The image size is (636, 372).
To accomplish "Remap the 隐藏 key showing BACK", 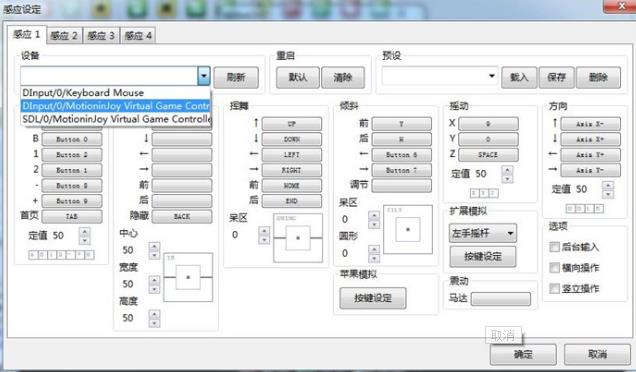I will [182, 216].
